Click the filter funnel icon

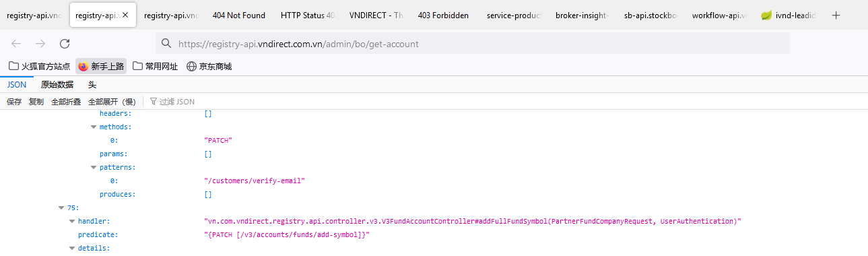point(154,102)
